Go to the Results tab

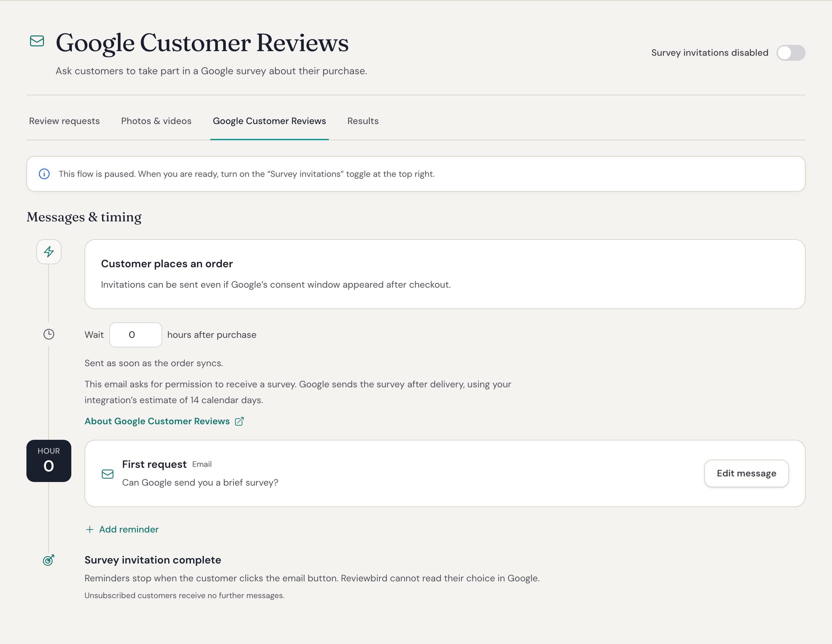pyautogui.click(x=363, y=121)
